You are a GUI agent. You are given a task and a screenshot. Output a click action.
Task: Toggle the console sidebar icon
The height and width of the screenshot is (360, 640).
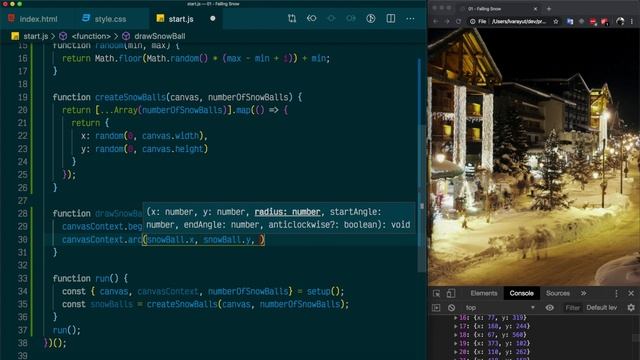point(436,308)
